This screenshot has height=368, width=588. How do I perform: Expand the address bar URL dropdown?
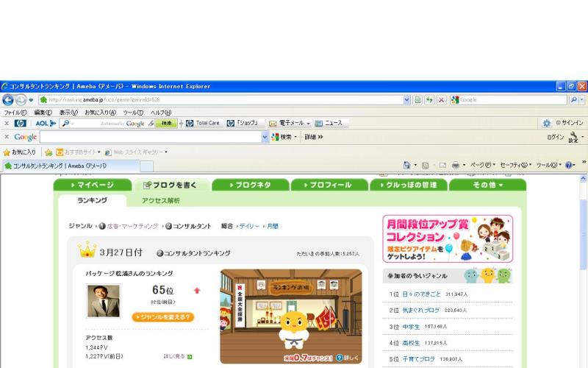(406, 99)
